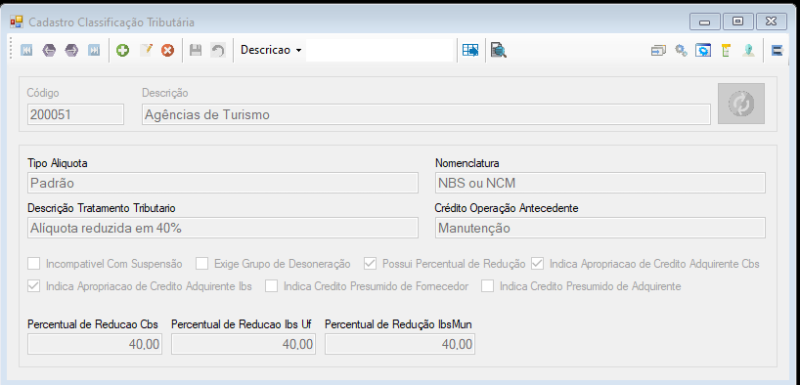Click the user figure toolbar icon
800x385 pixels.
click(748, 50)
